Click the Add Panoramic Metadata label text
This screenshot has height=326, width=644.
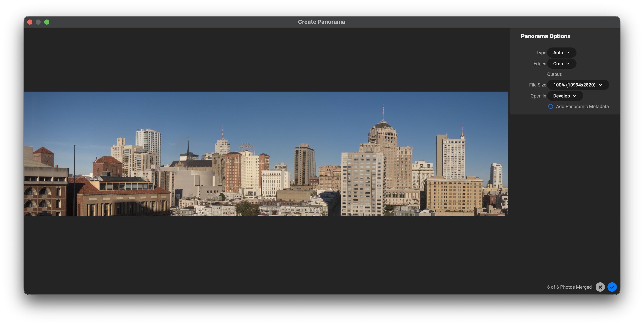coord(582,107)
